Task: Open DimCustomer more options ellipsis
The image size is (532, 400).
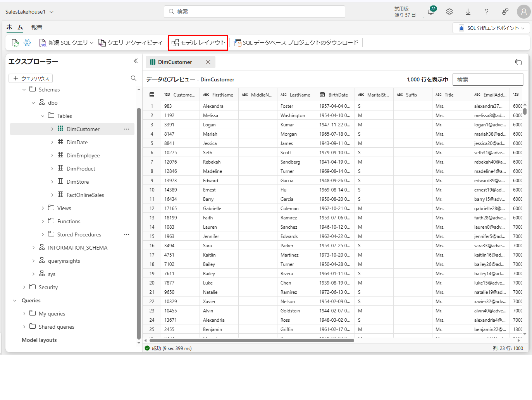Action: pyautogui.click(x=127, y=129)
